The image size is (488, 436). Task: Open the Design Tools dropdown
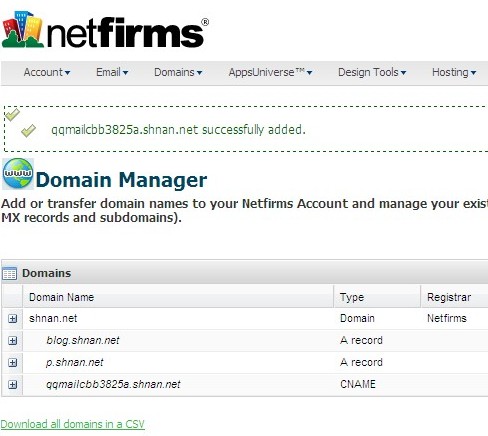pos(372,72)
